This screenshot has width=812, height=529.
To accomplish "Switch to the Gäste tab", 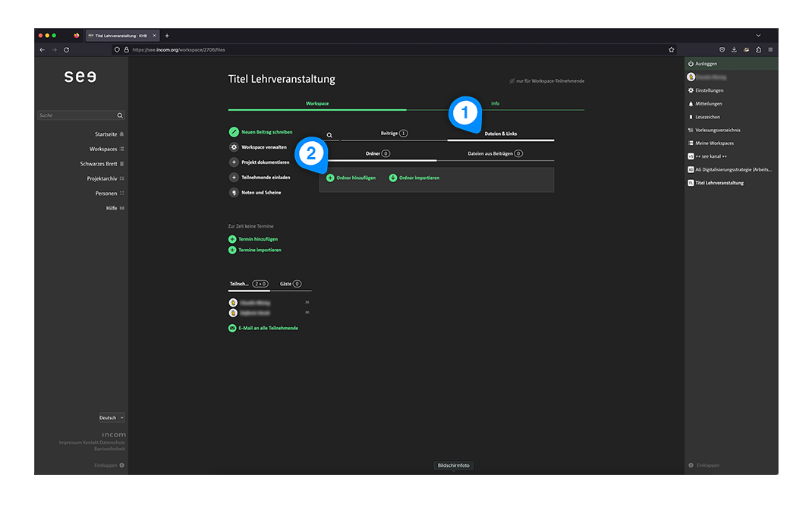I will pos(290,284).
